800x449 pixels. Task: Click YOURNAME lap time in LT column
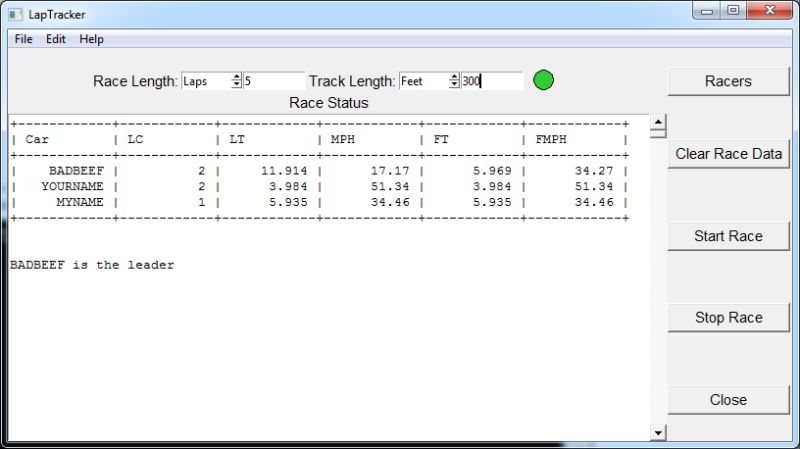pyautogui.click(x=288, y=186)
